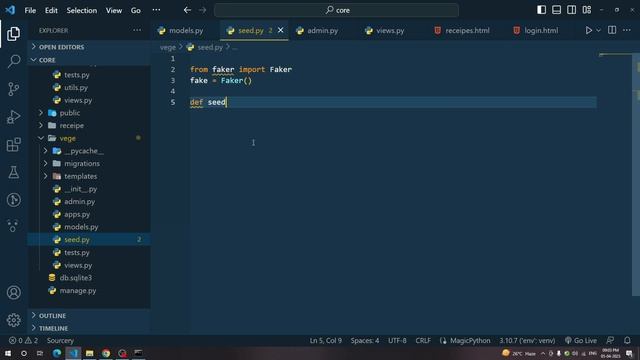Open File Explorer from taskbar

tap(89, 353)
